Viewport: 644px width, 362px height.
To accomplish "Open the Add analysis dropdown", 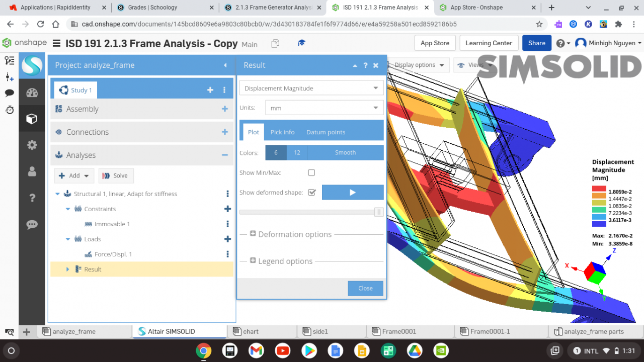I will click(x=74, y=175).
